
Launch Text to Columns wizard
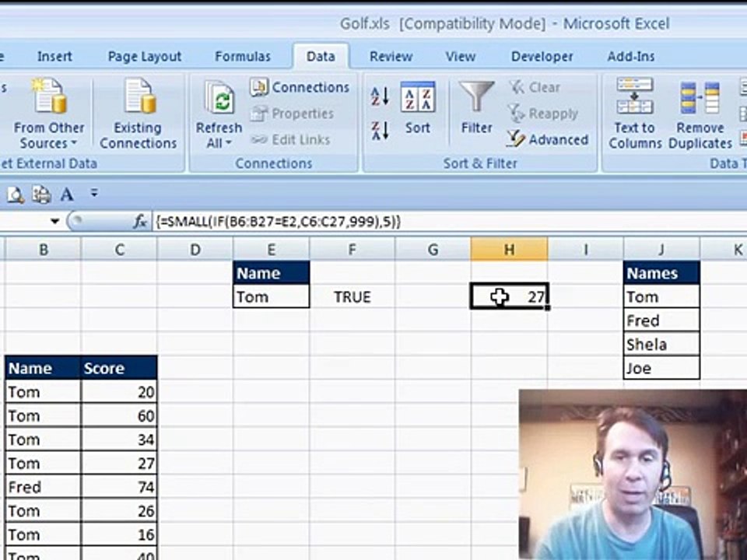[635, 114]
